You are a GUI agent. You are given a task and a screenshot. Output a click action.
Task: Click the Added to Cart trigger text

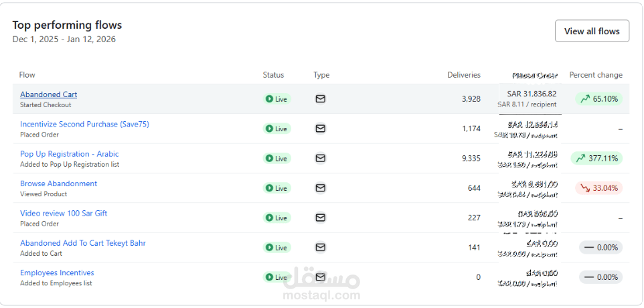(41, 253)
